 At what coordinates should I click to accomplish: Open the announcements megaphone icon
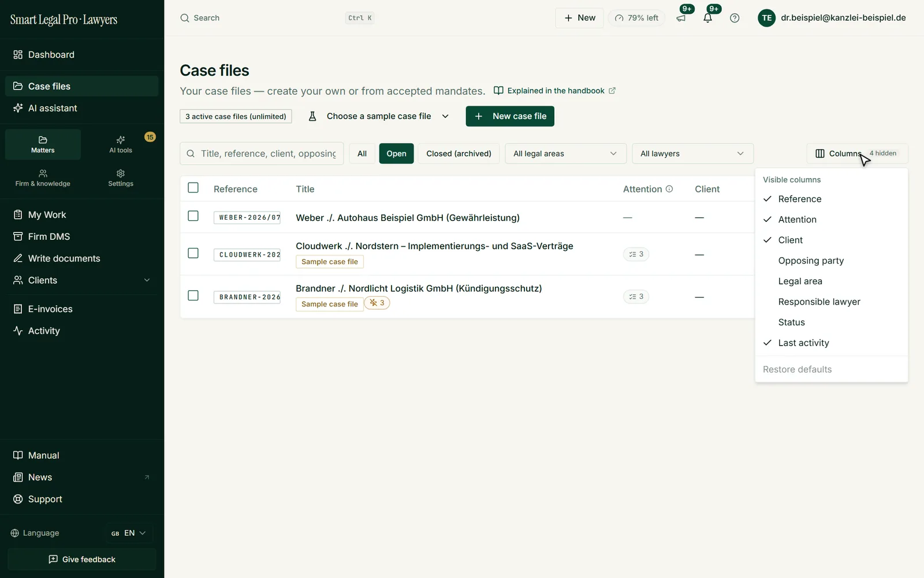tap(681, 18)
